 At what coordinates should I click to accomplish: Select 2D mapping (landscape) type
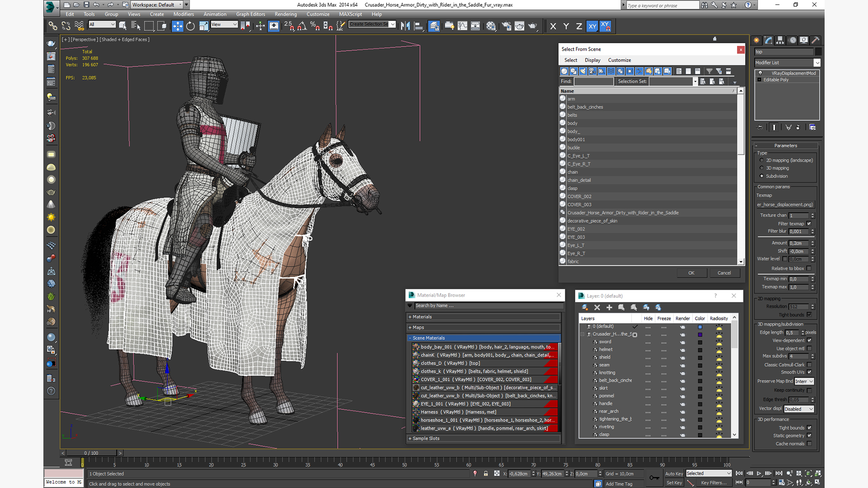(x=762, y=160)
